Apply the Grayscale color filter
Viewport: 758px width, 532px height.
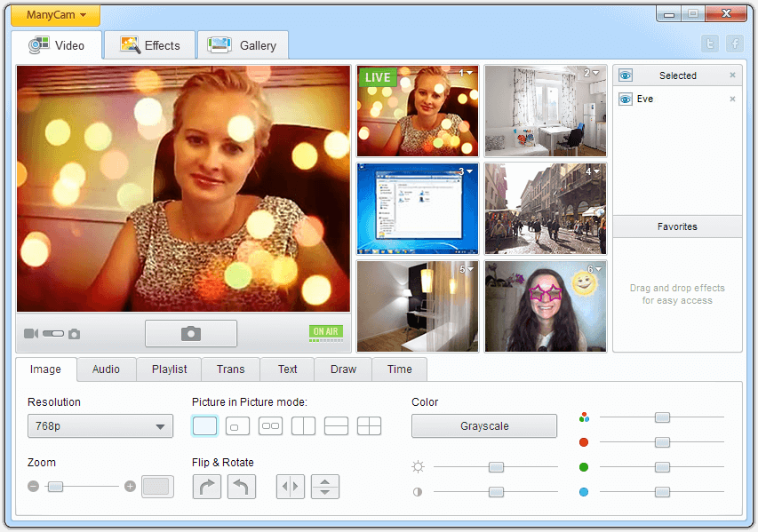pos(483,425)
